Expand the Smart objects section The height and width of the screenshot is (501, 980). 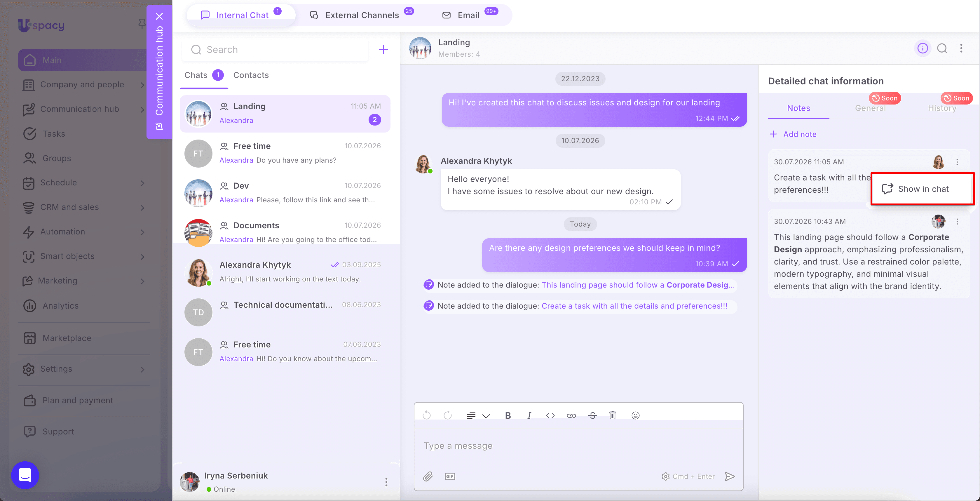click(143, 257)
